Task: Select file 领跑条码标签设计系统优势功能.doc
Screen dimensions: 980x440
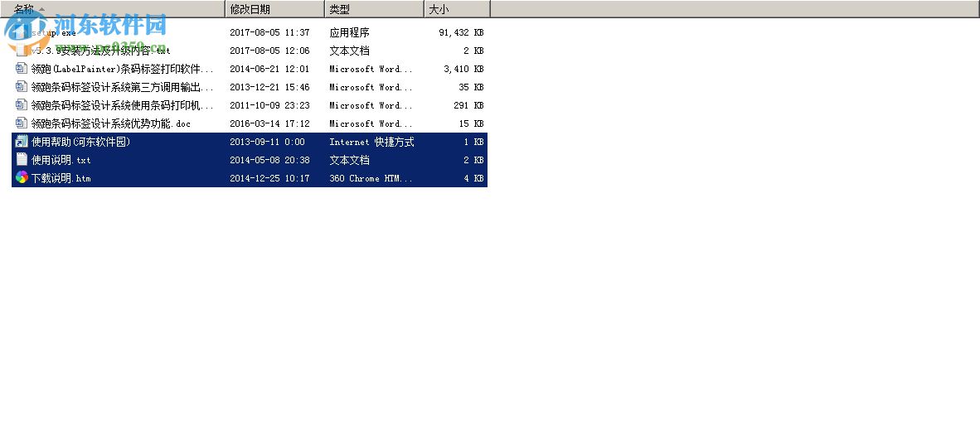Action: (x=110, y=123)
